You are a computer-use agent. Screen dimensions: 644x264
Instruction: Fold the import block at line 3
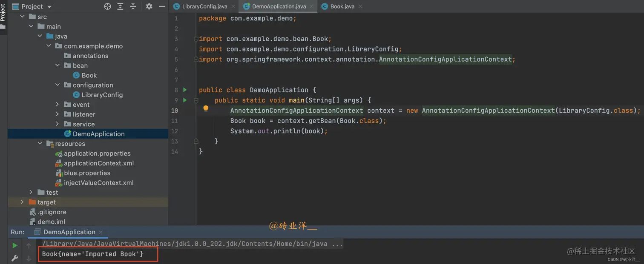pos(196,39)
